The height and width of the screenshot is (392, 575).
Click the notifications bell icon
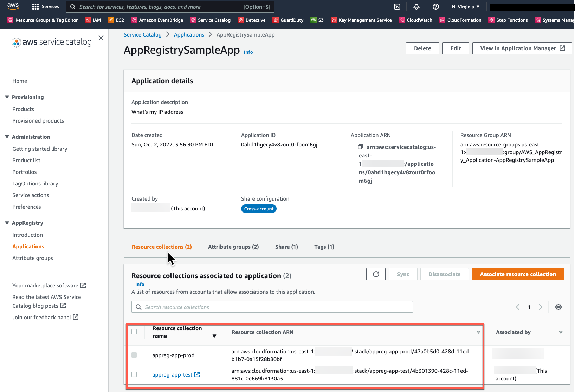click(416, 6)
